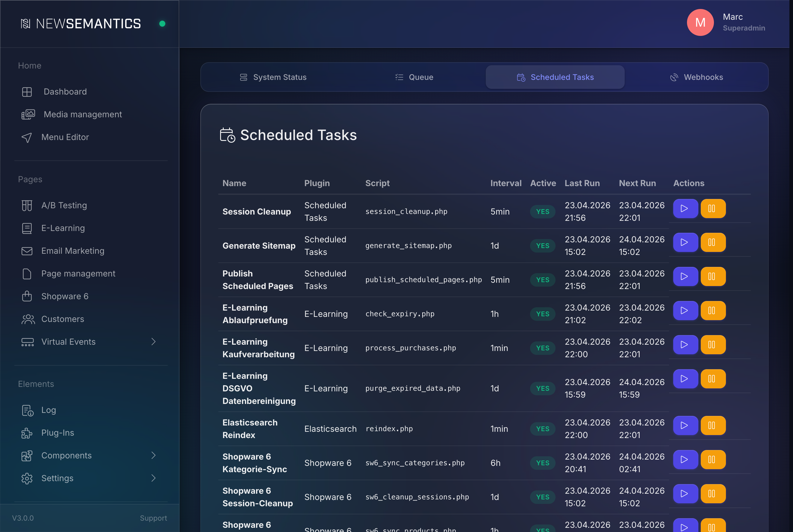Open Media management in the sidebar
This screenshot has height=532, width=793.
(x=72, y=114)
